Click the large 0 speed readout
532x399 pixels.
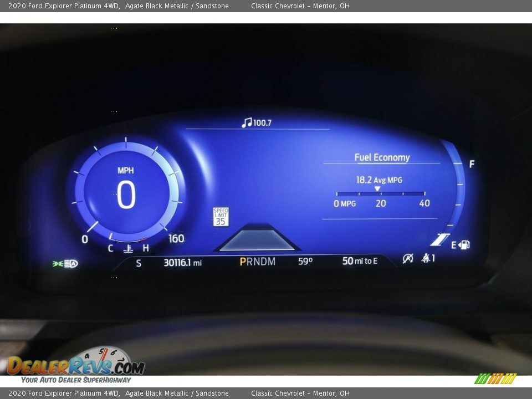pos(126,195)
